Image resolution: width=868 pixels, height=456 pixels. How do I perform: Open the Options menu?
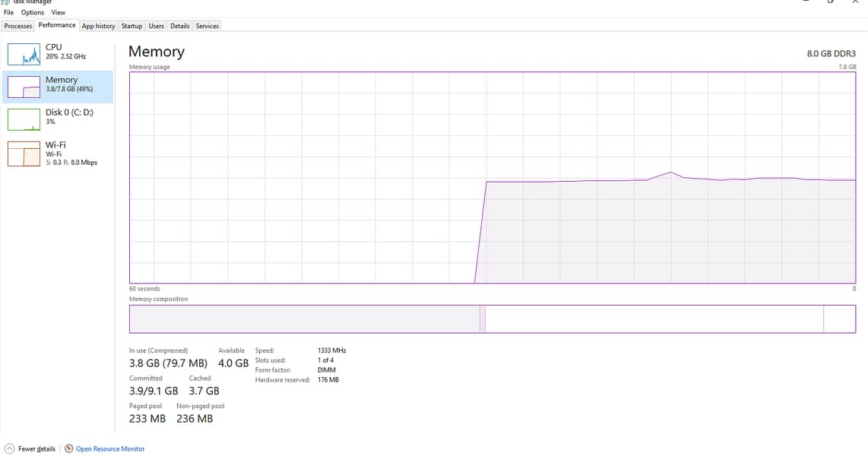(x=33, y=12)
